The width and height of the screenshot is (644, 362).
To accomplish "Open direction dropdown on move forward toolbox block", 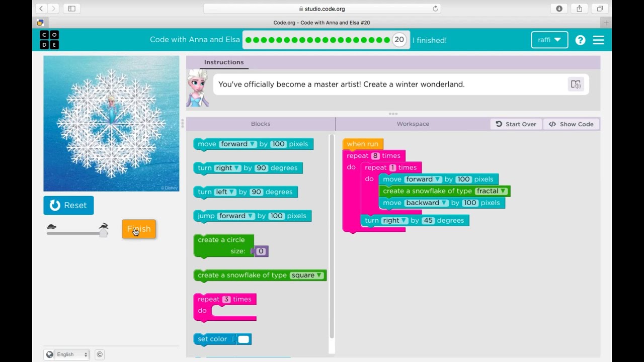I will 238,144.
